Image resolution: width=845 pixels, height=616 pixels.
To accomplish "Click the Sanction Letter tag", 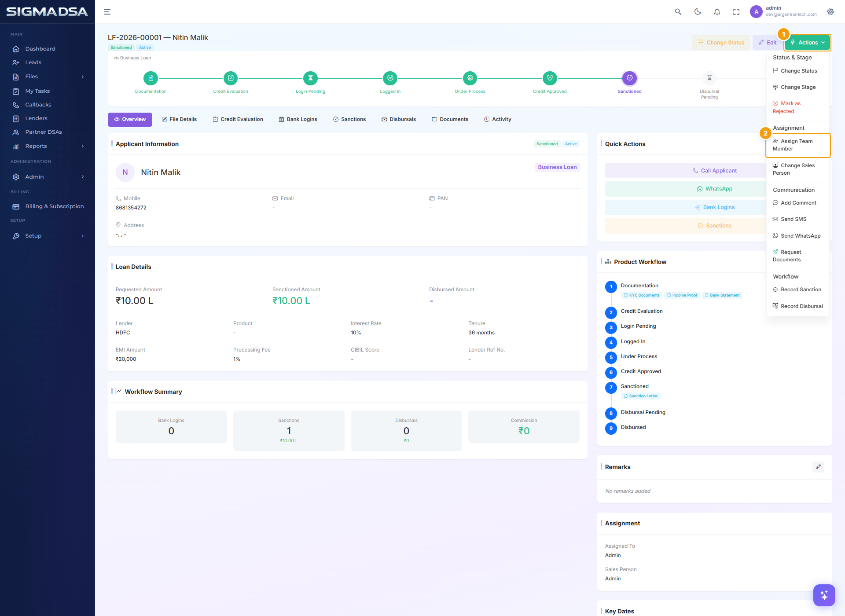I will 641,396.
